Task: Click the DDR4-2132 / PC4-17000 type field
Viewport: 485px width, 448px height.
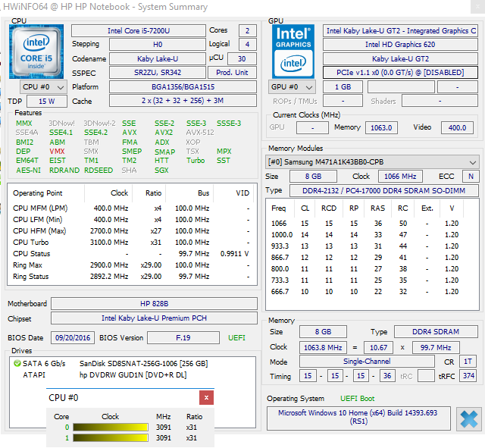Action: pos(384,190)
